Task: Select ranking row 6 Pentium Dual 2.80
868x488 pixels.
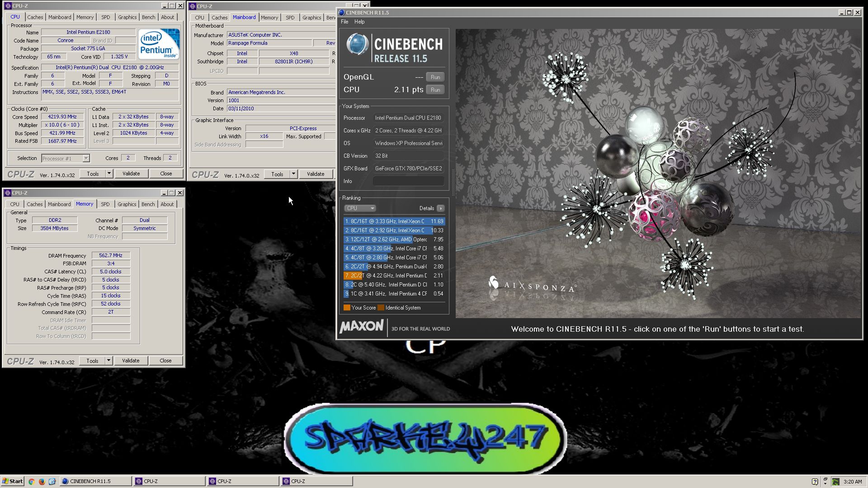Action: 394,267
